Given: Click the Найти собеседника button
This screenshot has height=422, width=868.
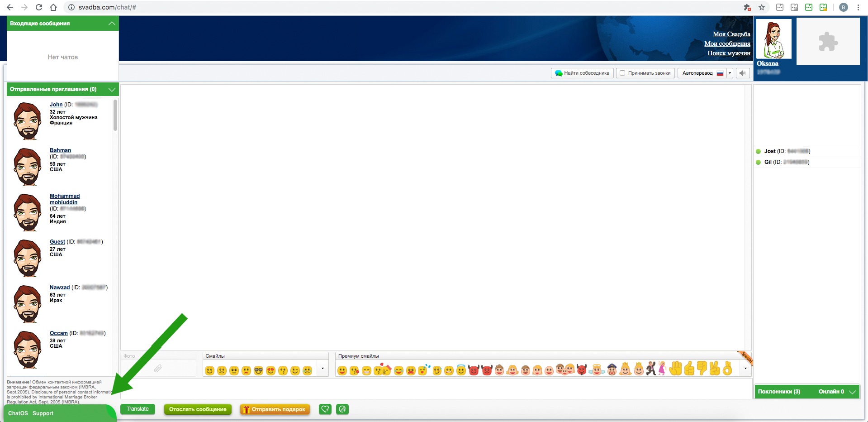Looking at the screenshot, I should [582, 73].
